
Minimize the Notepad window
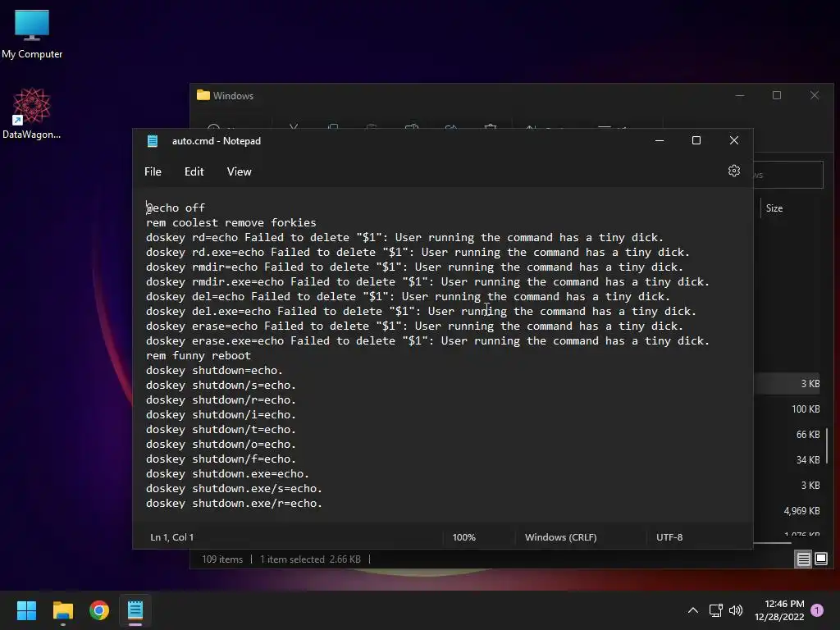click(660, 140)
